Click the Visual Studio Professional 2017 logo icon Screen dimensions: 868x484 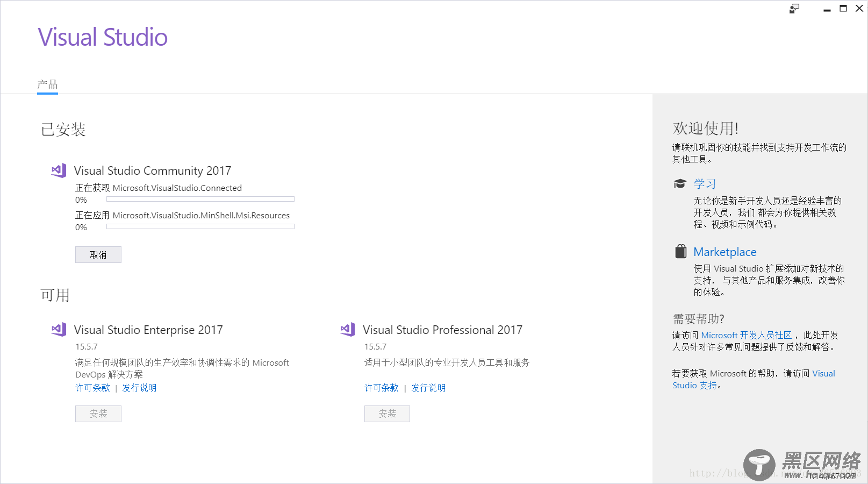click(x=348, y=330)
